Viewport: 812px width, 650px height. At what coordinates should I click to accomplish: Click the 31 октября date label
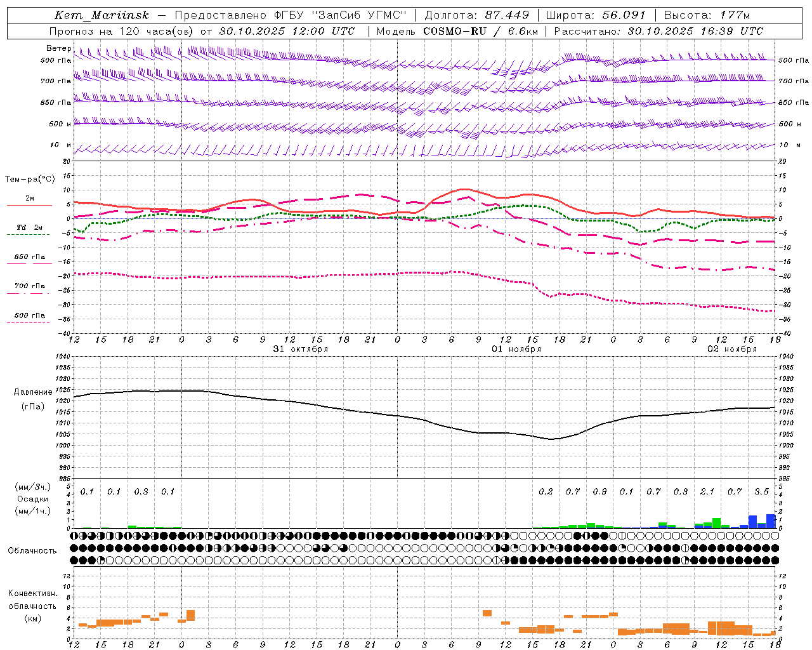(x=301, y=349)
